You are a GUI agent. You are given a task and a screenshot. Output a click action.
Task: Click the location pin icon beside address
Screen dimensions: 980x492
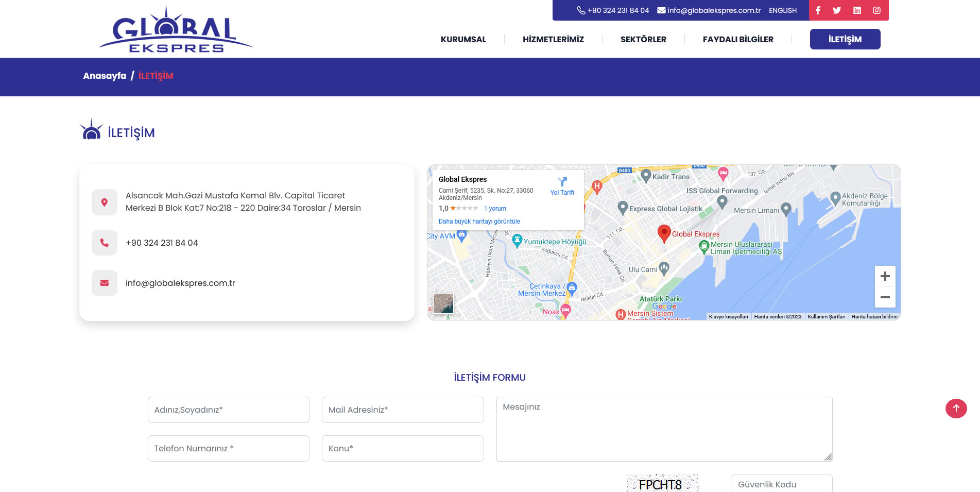tap(105, 202)
